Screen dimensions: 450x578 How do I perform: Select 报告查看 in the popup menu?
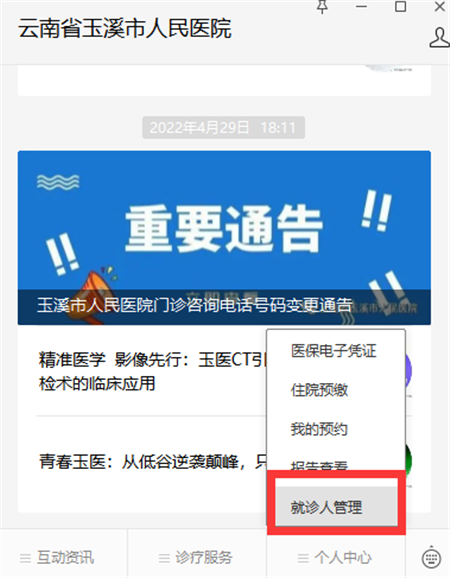click(319, 464)
